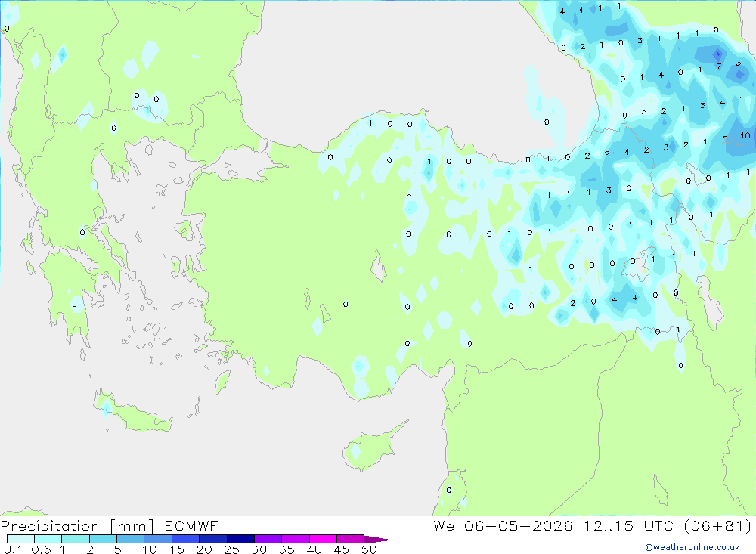Click the '25' legend scale label
Screen dimensions: 756x554
pyautogui.click(x=231, y=549)
